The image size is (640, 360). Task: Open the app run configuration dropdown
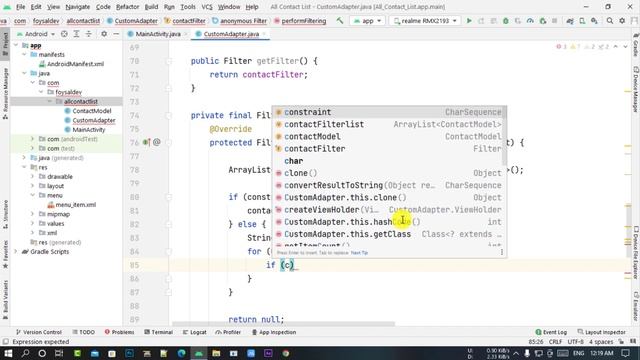pyautogui.click(x=367, y=20)
